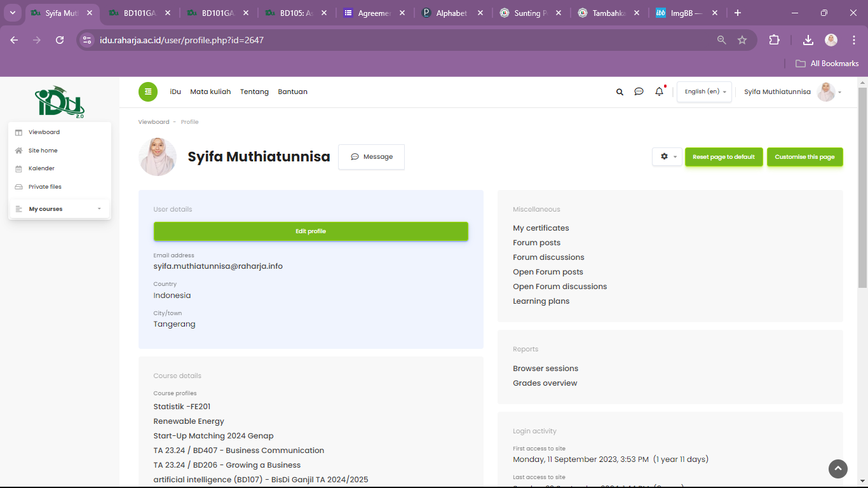Click the green Edit profile button

311,231
